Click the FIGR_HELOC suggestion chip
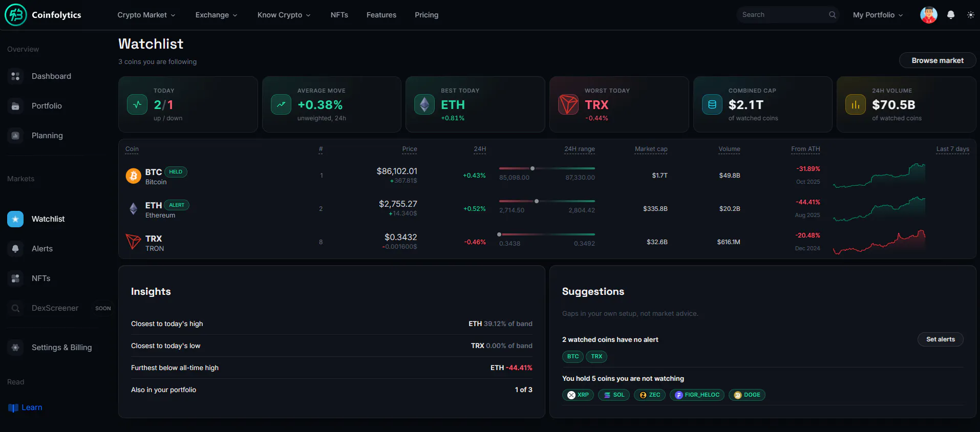 point(697,395)
